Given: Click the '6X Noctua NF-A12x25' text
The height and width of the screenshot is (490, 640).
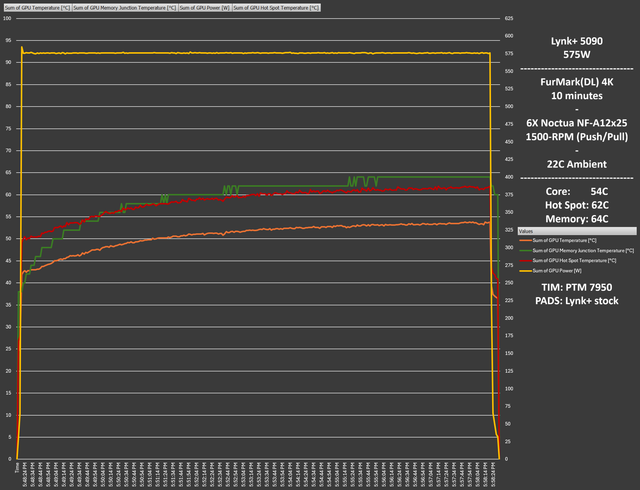Looking at the screenshot, I should point(577,123).
